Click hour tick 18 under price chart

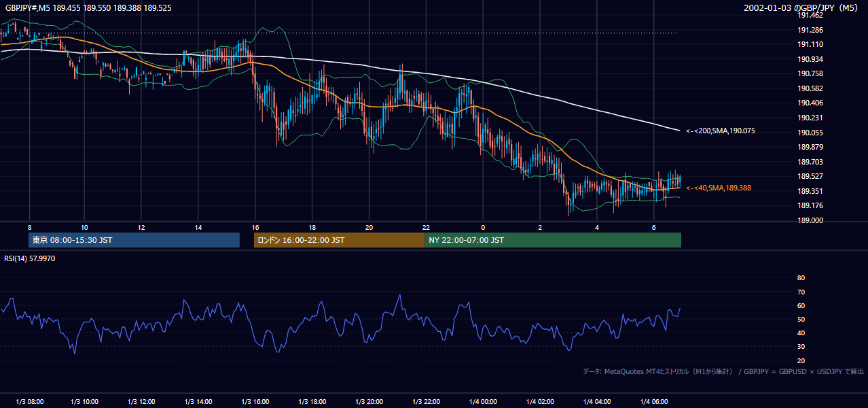312,227
